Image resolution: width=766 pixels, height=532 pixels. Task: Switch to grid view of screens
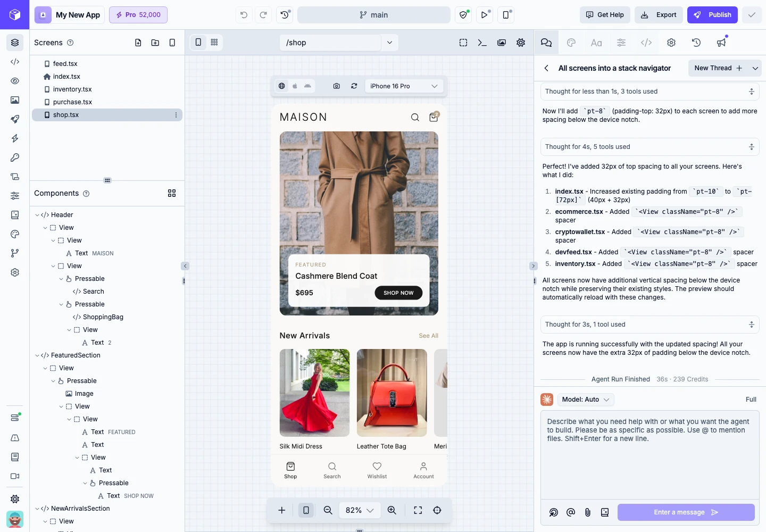click(x=214, y=42)
